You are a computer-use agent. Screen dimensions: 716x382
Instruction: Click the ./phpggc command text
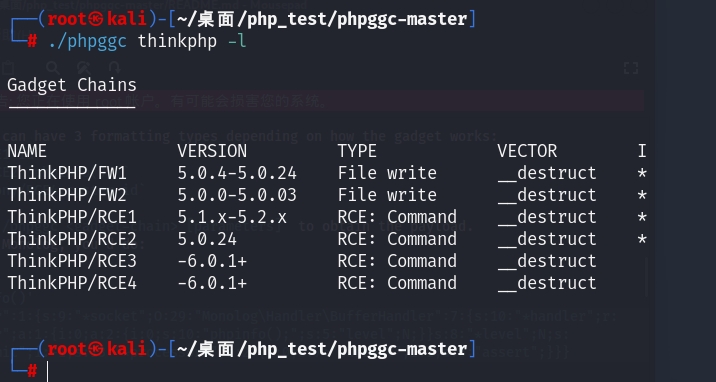click(x=88, y=42)
